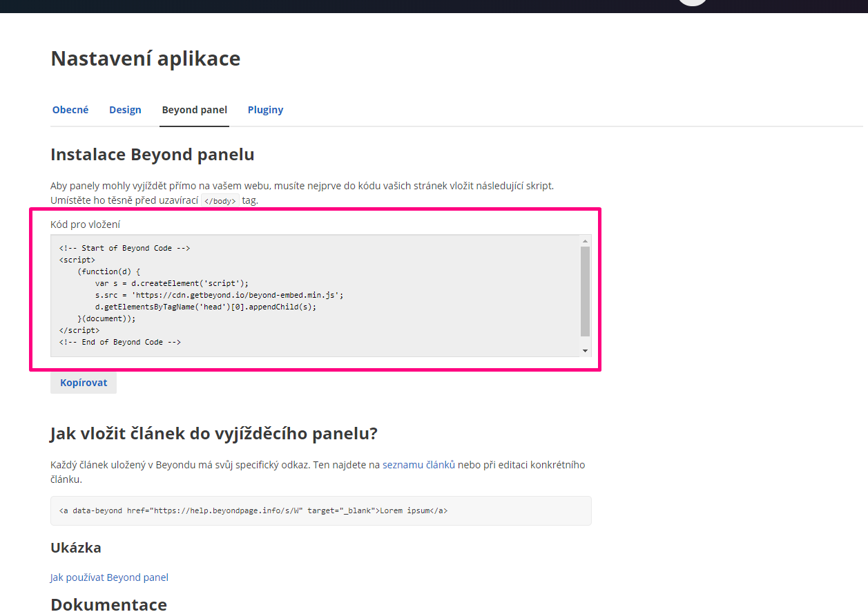Image resolution: width=868 pixels, height=612 pixels.
Task: Click the paragraph starting 'Aby panely mohly'
Action: [x=302, y=193]
